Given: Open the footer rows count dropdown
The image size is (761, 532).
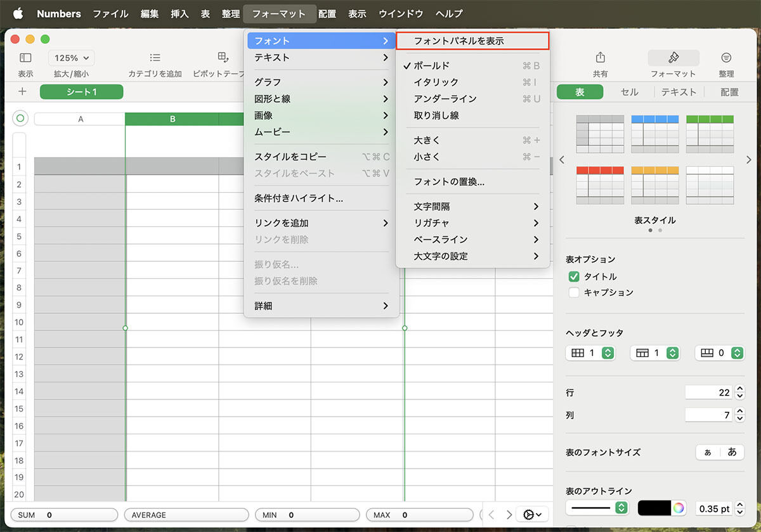Looking at the screenshot, I should (x=720, y=353).
